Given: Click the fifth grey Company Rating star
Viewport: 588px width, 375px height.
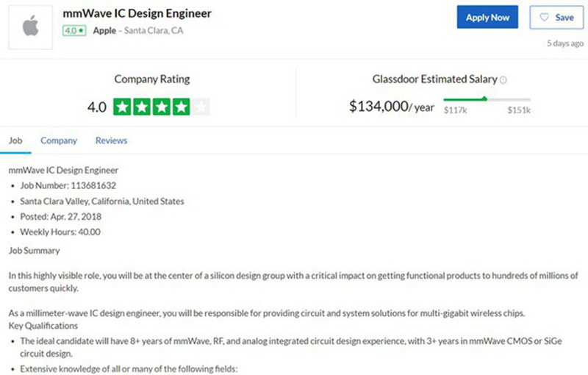Looking at the screenshot, I should pyautogui.click(x=201, y=107).
